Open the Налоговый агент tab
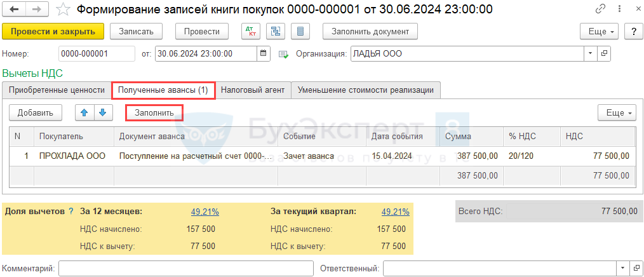Image resolution: width=644 pixels, height=277 pixels. pyautogui.click(x=253, y=90)
